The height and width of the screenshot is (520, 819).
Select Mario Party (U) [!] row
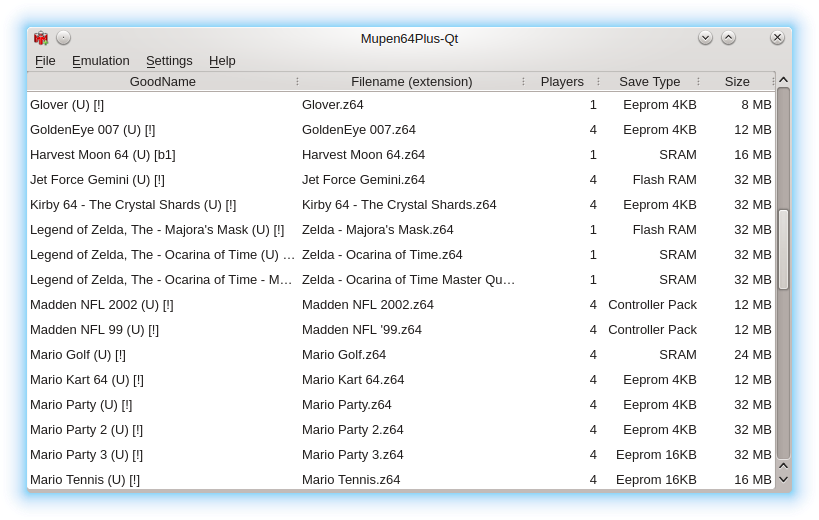pos(401,405)
